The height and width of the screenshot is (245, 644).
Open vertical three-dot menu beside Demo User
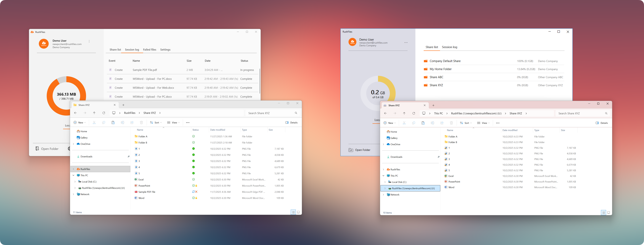[x=89, y=41]
